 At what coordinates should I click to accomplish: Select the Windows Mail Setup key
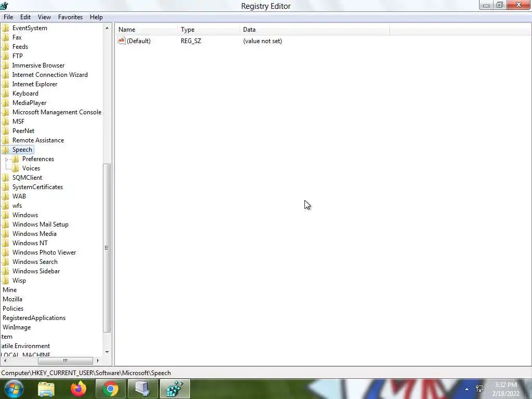[41, 224]
